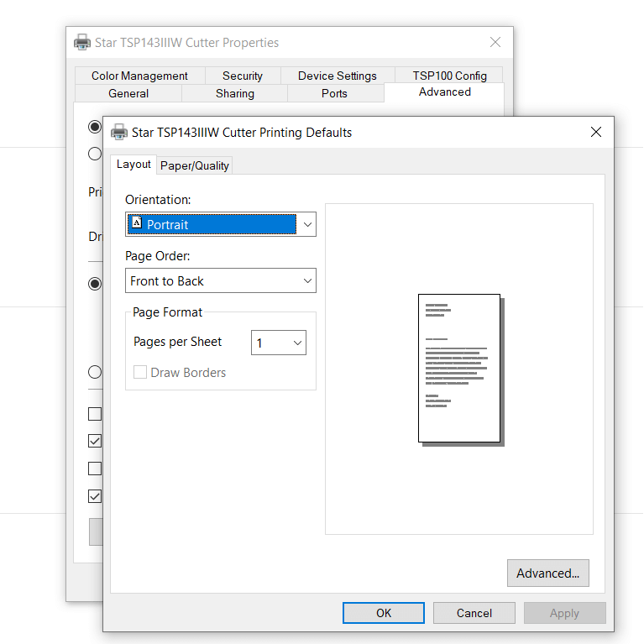Toggle first unchecked checkbox in Properties window
The width and height of the screenshot is (644, 644).
pyautogui.click(x=95, y=414)
